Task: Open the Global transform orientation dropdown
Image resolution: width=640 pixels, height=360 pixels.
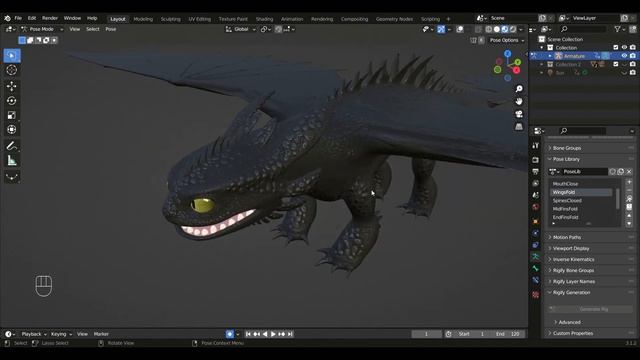Action: [x=241, y=29]
